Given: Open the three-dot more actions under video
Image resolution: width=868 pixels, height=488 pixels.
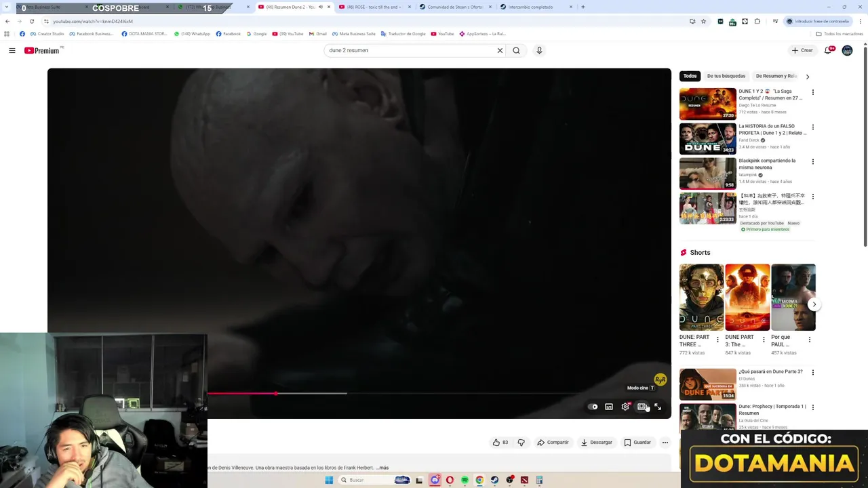Looking at the screenshot, I should pyautogui.click(x=665, y=443).
